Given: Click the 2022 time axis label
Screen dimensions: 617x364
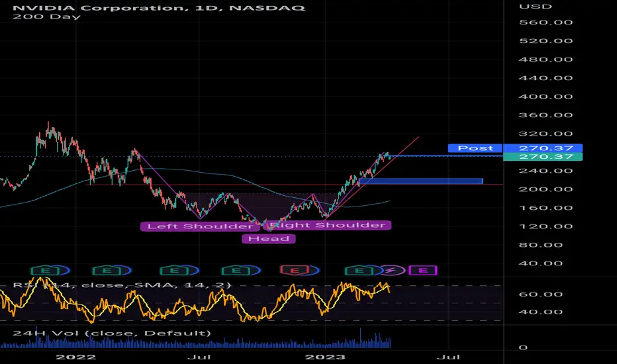Looking at the screenshot, I should [x=76, y=357].
